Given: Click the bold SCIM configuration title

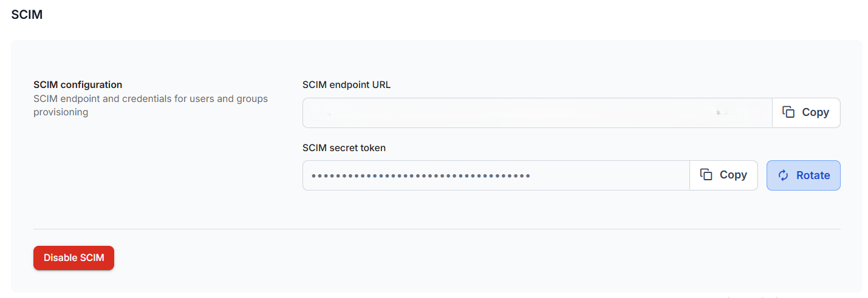Looking at the screenshot, I should [x=78, y=85].
